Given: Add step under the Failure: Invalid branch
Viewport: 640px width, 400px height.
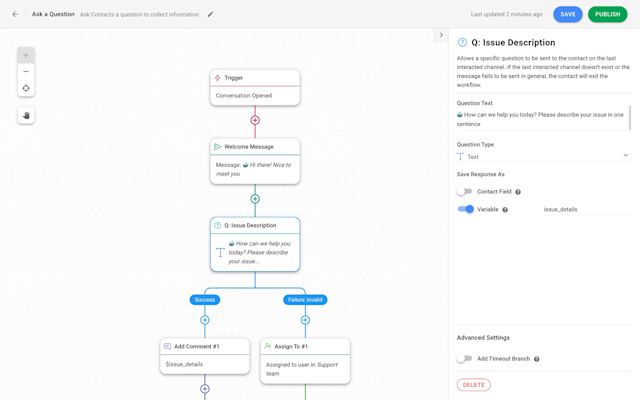Looking at the screenshot, I should click(305, 320).
